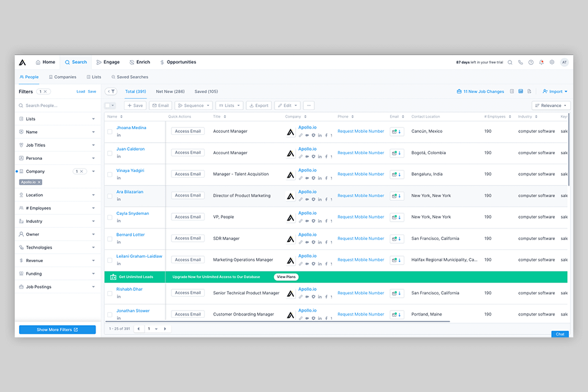Click the LinkedIn icon under Juan Calderon
This screenshot has height=392, width=588.
118,156
